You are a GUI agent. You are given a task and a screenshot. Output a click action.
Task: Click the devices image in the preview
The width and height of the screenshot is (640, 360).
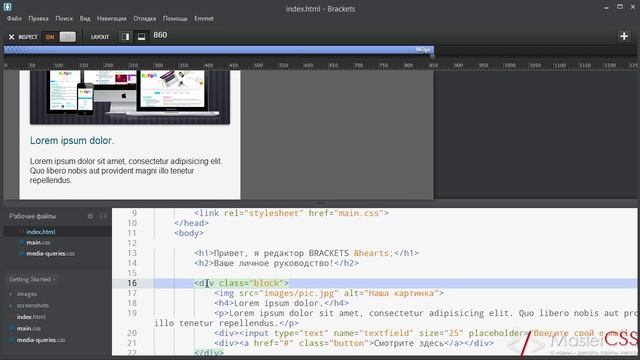(130, 97)
